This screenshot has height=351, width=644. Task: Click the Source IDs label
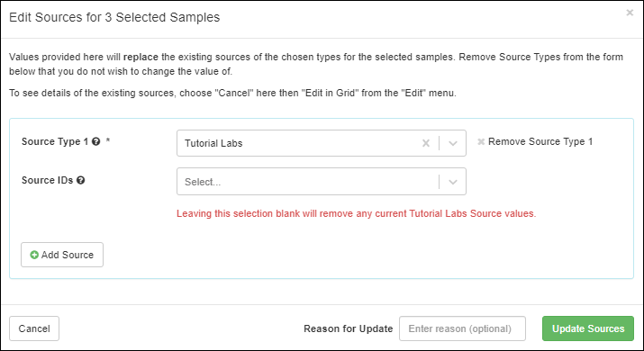coord(47,180)
